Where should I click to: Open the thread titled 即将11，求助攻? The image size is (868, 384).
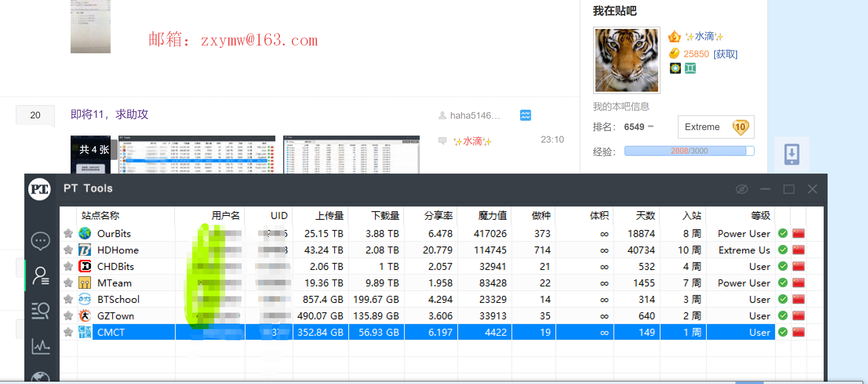(109, 114)
